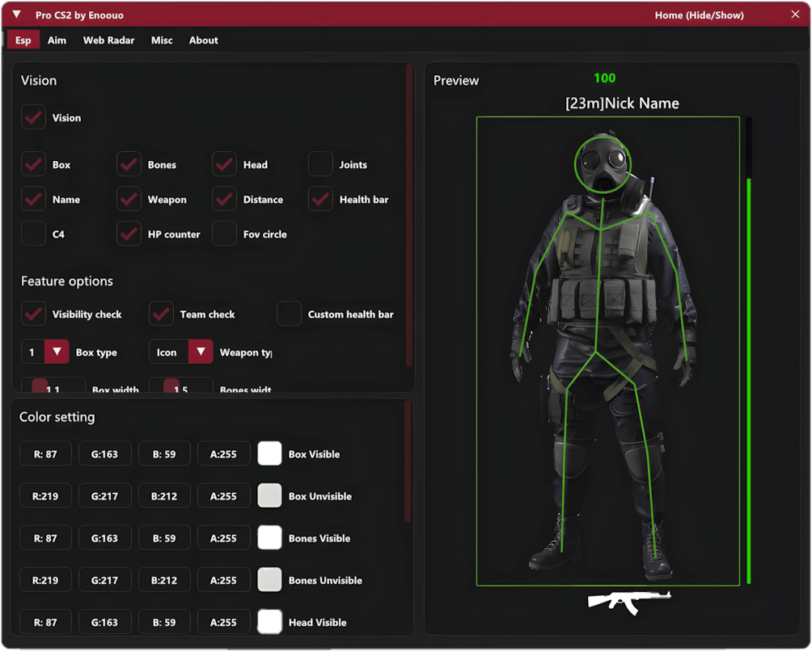
Task: Uncheck the Bones option
Action: (129, 165)
